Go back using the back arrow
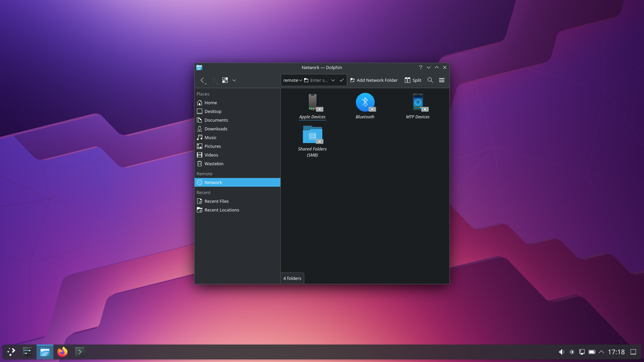This screenshot has width=644, height=362. click(x=202, y=80)
